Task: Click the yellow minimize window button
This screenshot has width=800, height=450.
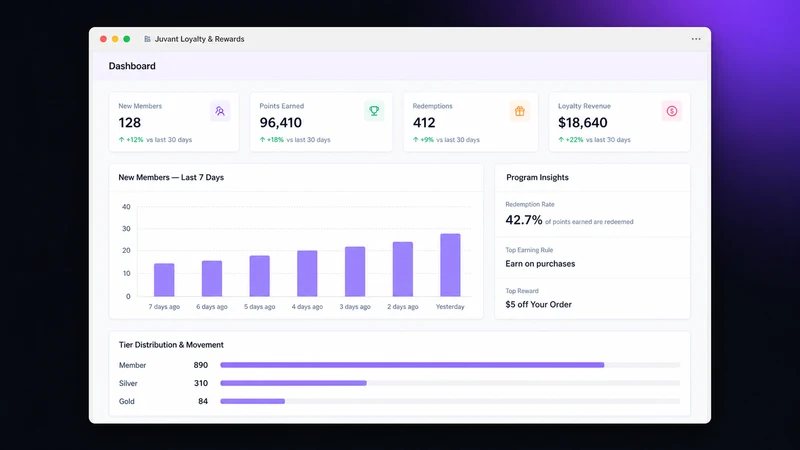Action: 115,39
